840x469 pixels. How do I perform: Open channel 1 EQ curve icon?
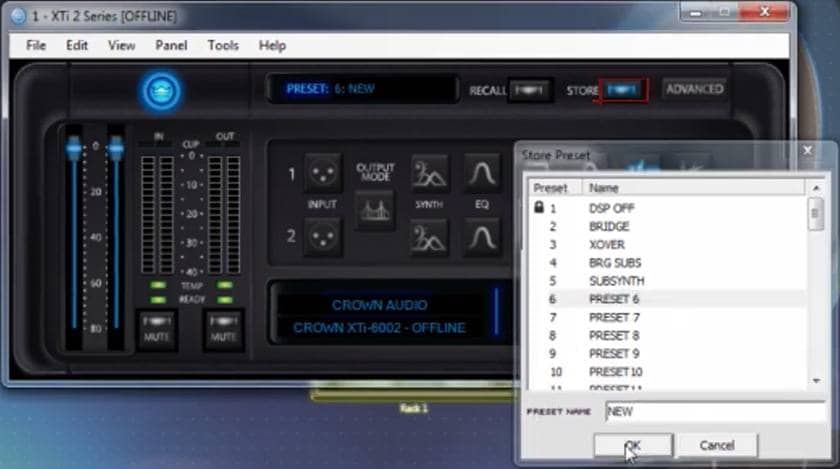point(482,174)
